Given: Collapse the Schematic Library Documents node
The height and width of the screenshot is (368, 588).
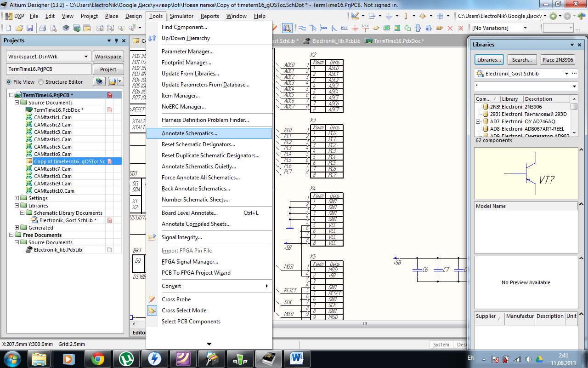Looking at the screenshot, I should point(23,213).
